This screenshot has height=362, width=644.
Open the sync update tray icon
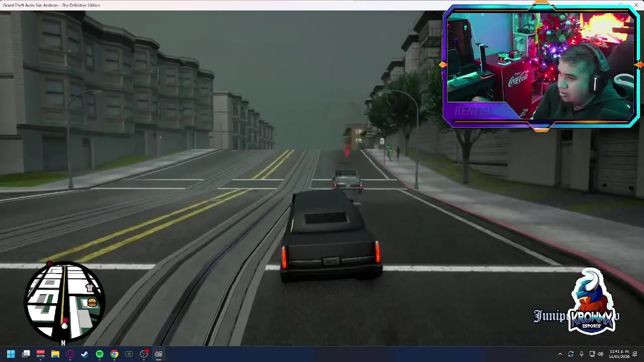[571, 354]
